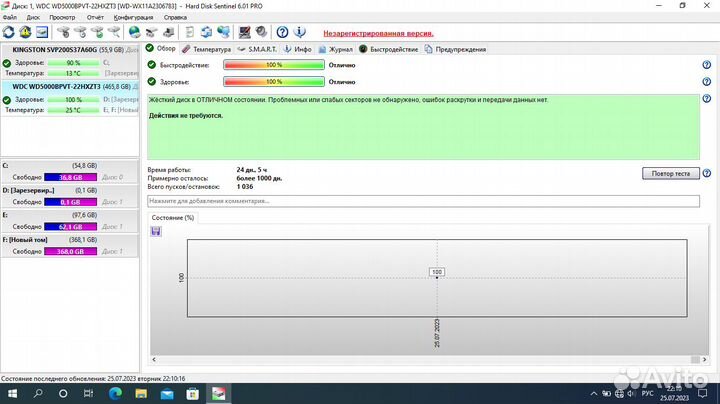Select the C: partition entry
Viewport: 720px width, 404px height.
(70, 172)
